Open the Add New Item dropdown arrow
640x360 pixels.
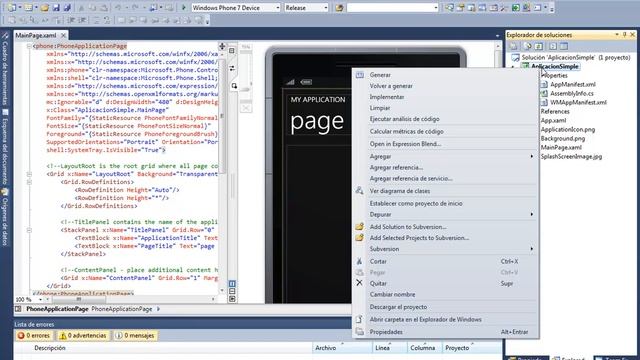pyautogui.click(x=36, y=8)
